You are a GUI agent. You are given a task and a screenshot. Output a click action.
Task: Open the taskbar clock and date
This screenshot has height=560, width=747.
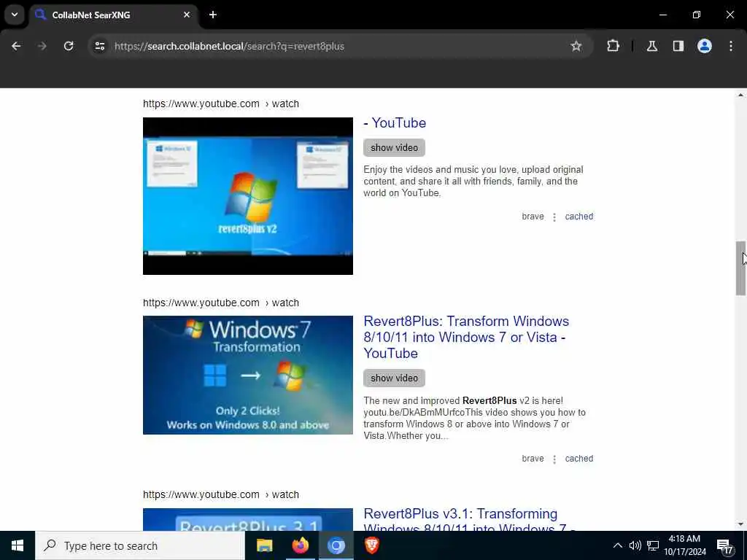click(684, 545)
